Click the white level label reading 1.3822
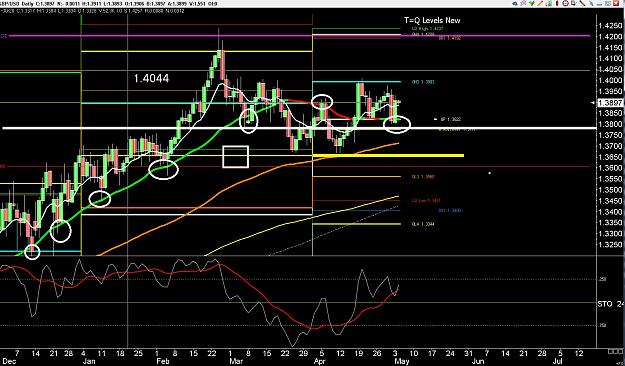 click(450, 119)
